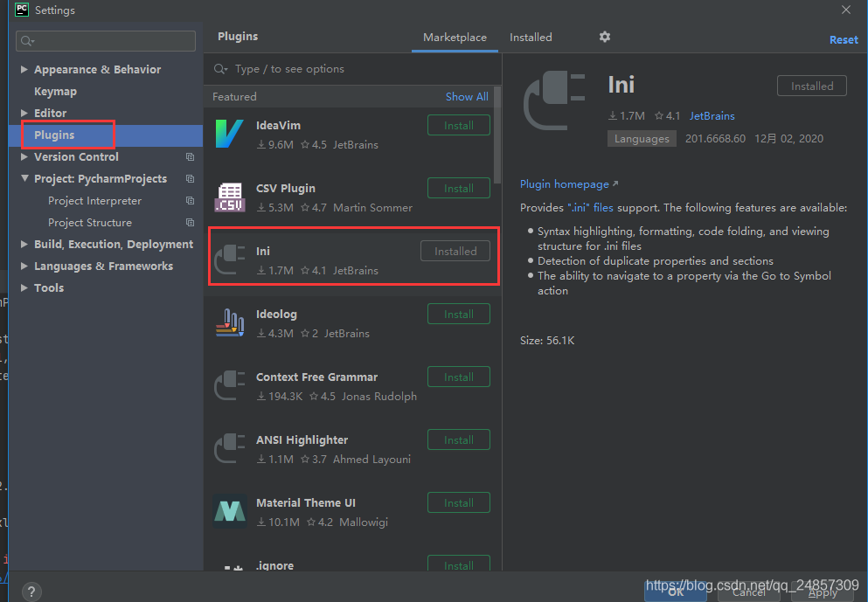Click the IdeaVim plugin icon
This screenshot has height=602, width=868.
229,133
